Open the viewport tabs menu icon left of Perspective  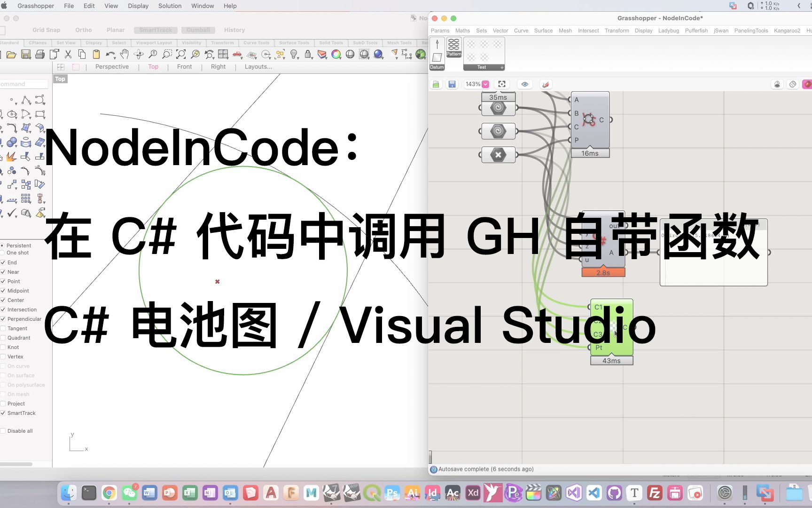pyautogui.click(x=60, y=66)
